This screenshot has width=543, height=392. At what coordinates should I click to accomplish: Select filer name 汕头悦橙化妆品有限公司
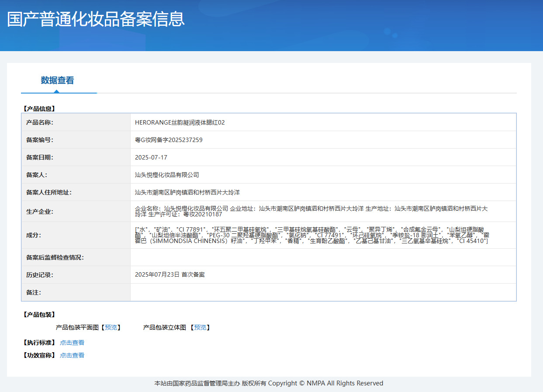pos(167,175)
